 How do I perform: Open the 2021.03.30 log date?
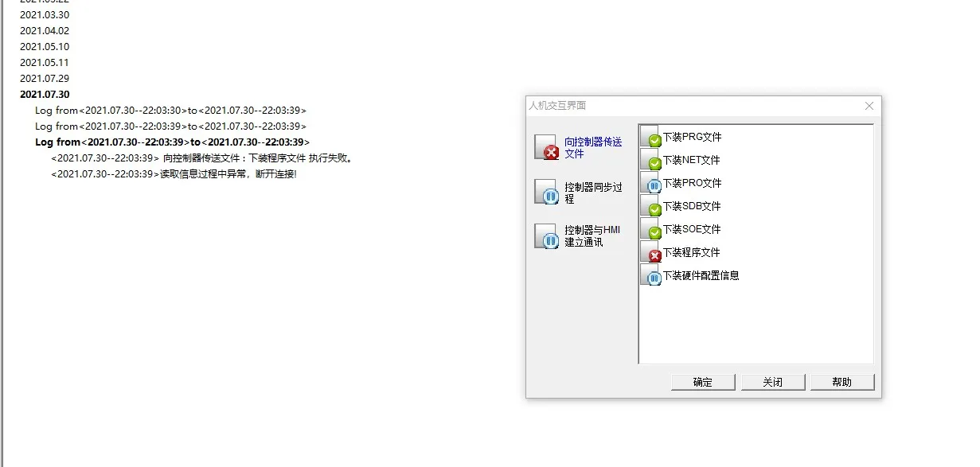45,14
